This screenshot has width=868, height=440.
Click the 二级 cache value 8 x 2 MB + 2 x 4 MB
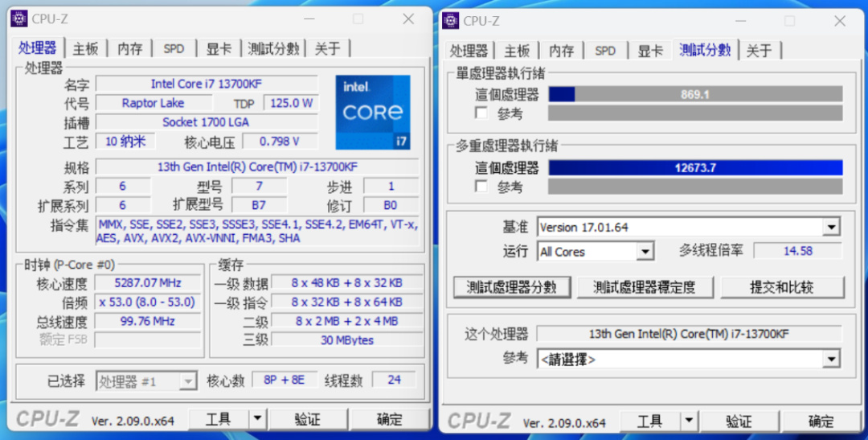click(347, 321)
